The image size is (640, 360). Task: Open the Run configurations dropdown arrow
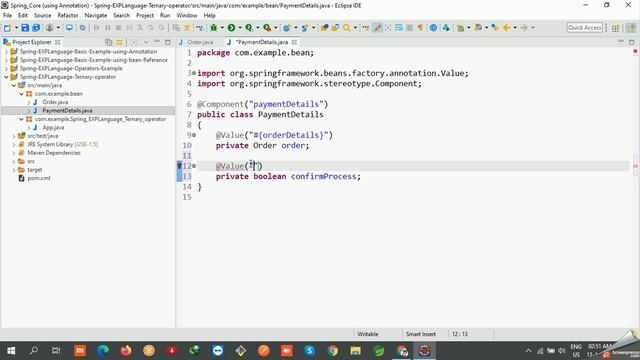coord(240,28)
